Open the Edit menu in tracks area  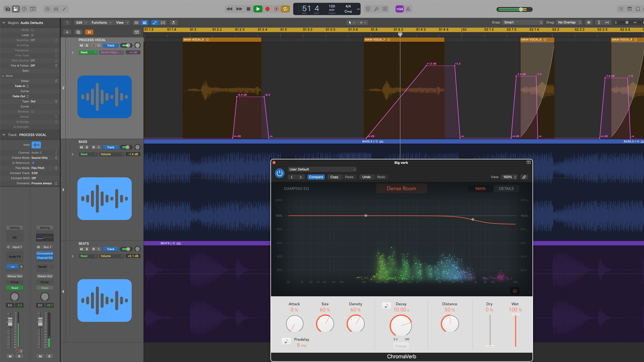pos(81,22)
